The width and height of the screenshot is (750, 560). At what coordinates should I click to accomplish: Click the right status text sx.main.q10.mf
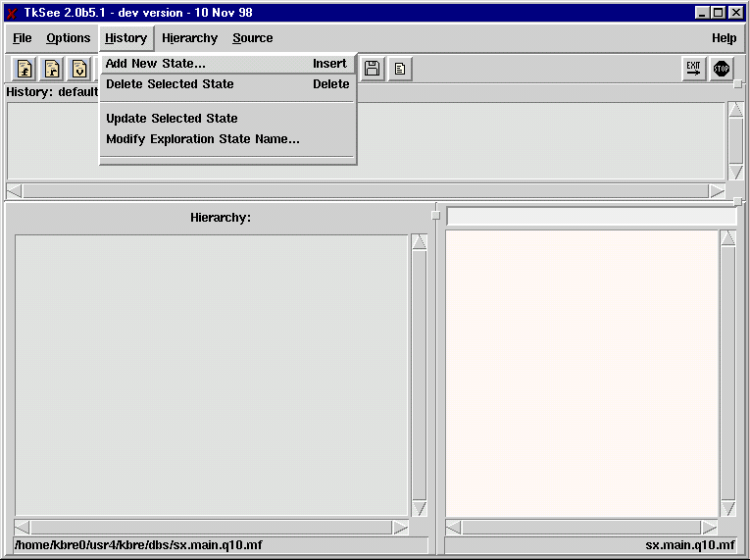690,544
